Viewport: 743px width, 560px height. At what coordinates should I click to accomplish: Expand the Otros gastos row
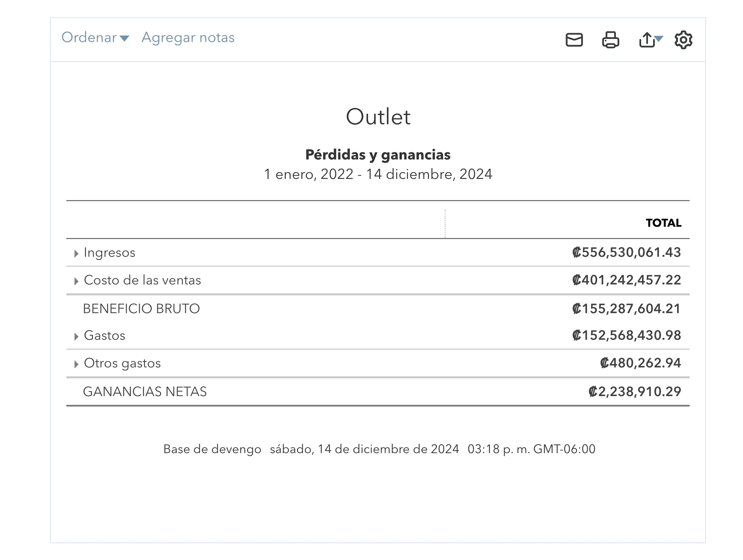[76, 364]
